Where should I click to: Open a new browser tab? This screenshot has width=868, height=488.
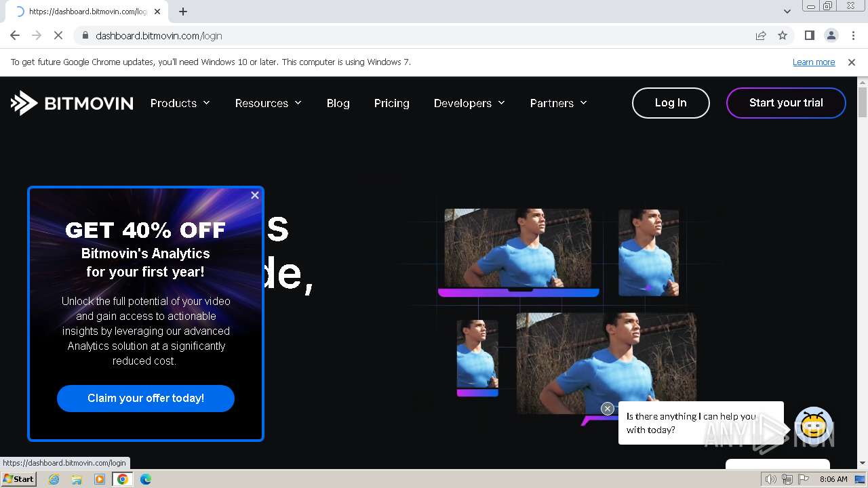point(183,12)
